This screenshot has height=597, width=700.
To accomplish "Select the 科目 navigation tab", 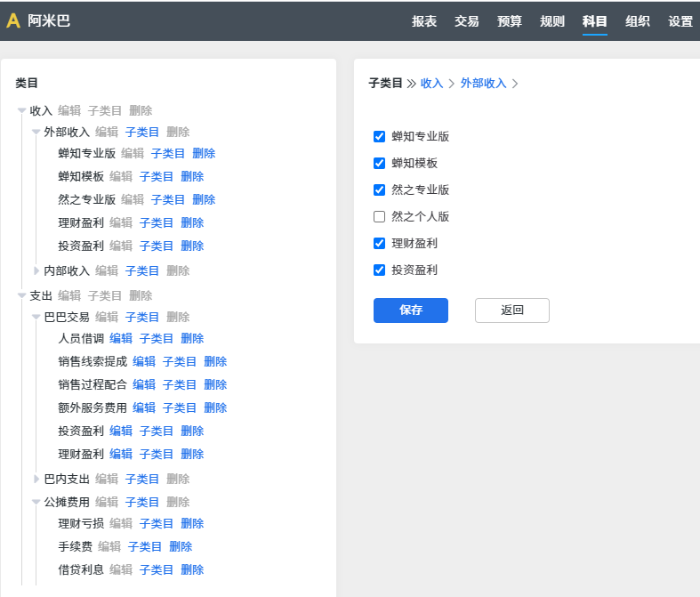I will (595, 21).
